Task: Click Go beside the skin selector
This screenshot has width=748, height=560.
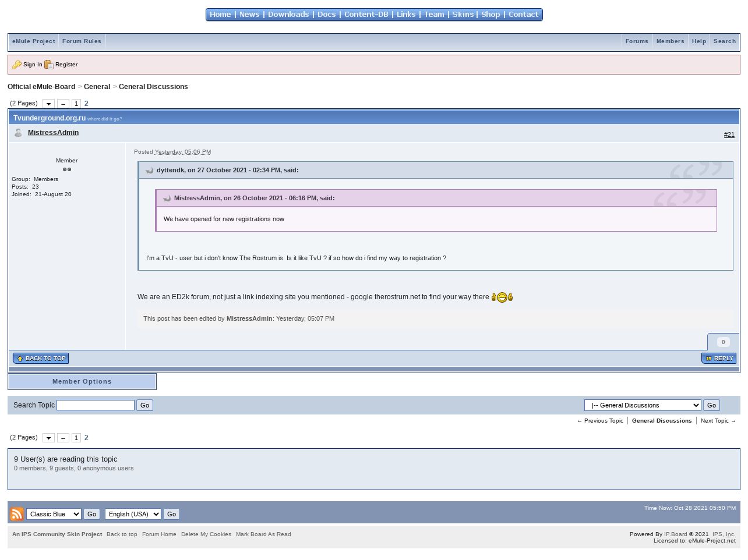Action: [91, 514]
